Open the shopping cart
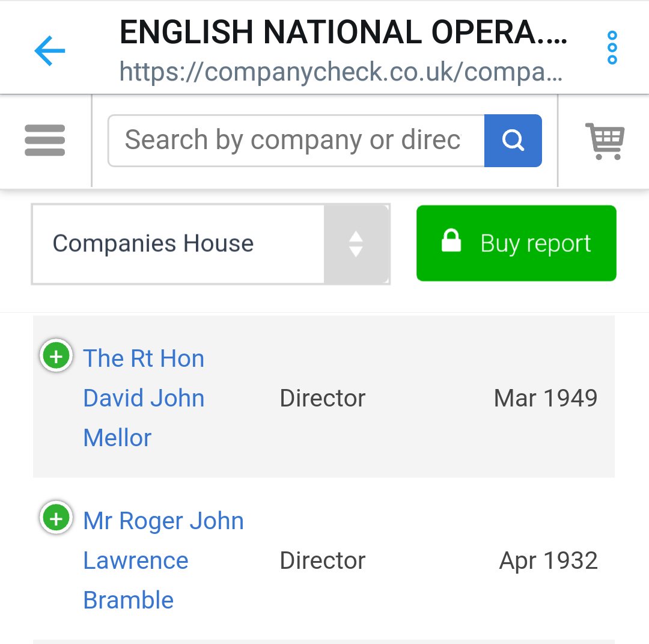Screen dimensions: 649x644 (x=605, y=141)
